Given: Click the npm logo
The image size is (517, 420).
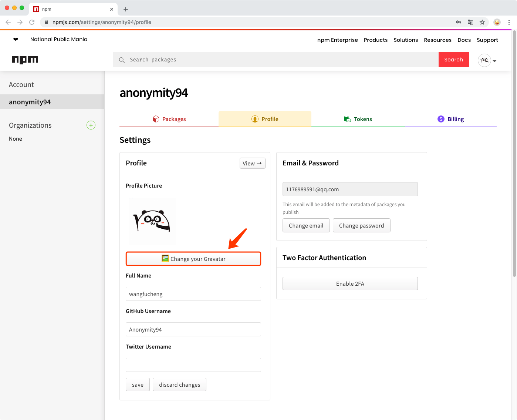Looking at the screenshot, I should (25, 60).
